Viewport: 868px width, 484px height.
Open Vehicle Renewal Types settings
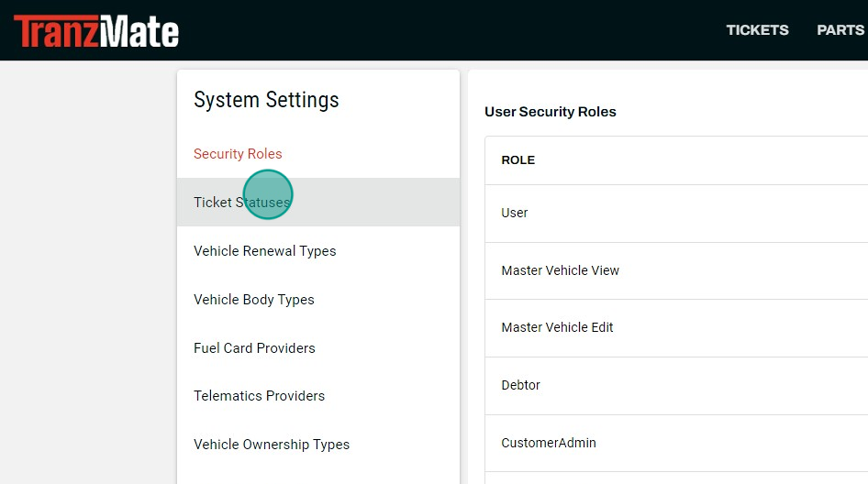click(318, 250)
